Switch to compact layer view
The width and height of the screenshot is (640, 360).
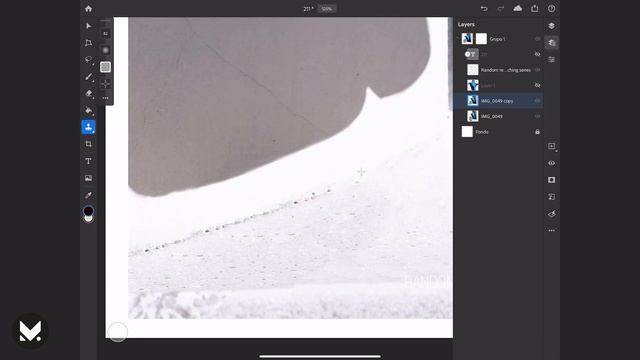pos(551,26)
